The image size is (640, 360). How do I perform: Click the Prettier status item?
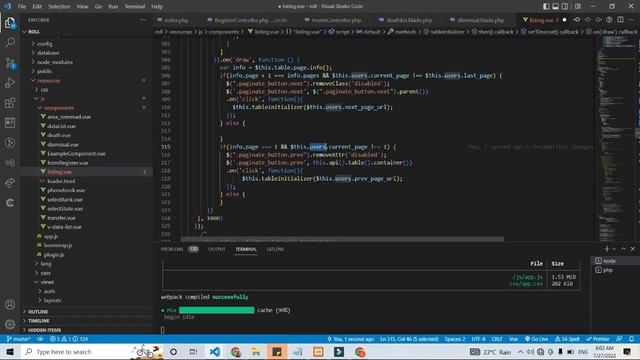(x=598, y=339)
